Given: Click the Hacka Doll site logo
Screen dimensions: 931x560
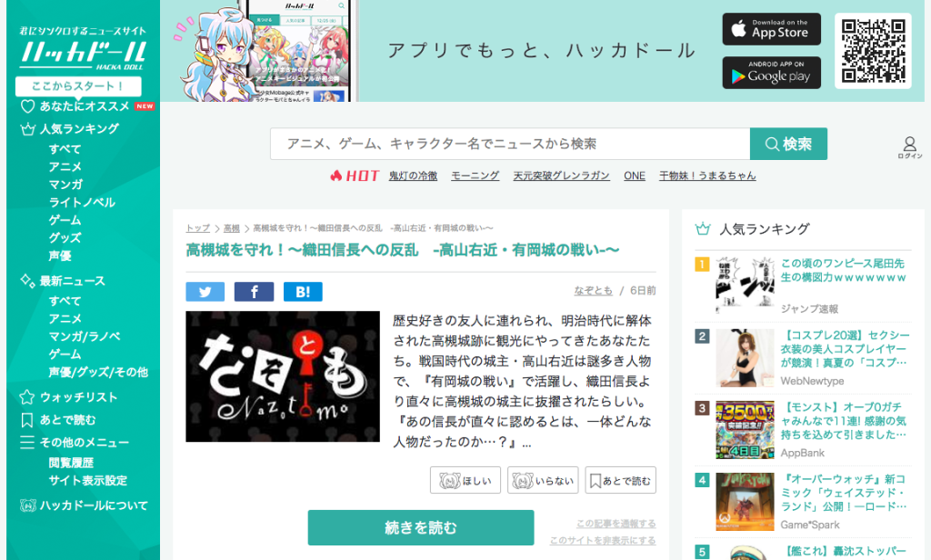Looking at the screenshot, I should (x=83, y=50).
